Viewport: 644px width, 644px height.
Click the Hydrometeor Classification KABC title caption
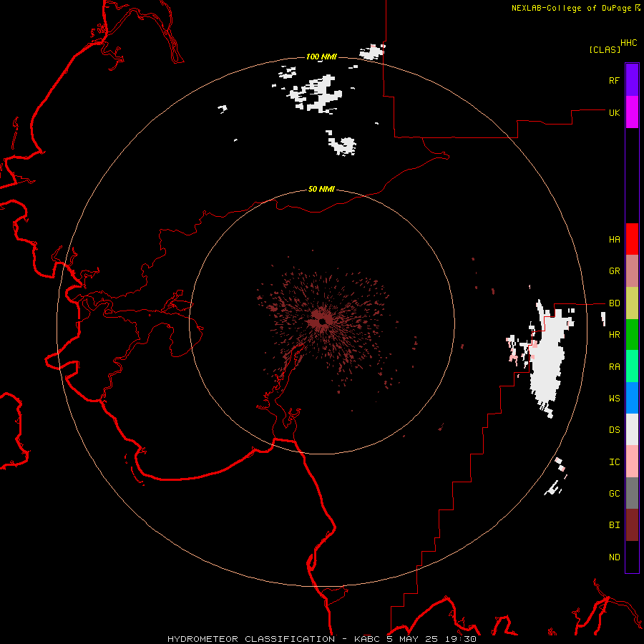click(x=321, y=639)
